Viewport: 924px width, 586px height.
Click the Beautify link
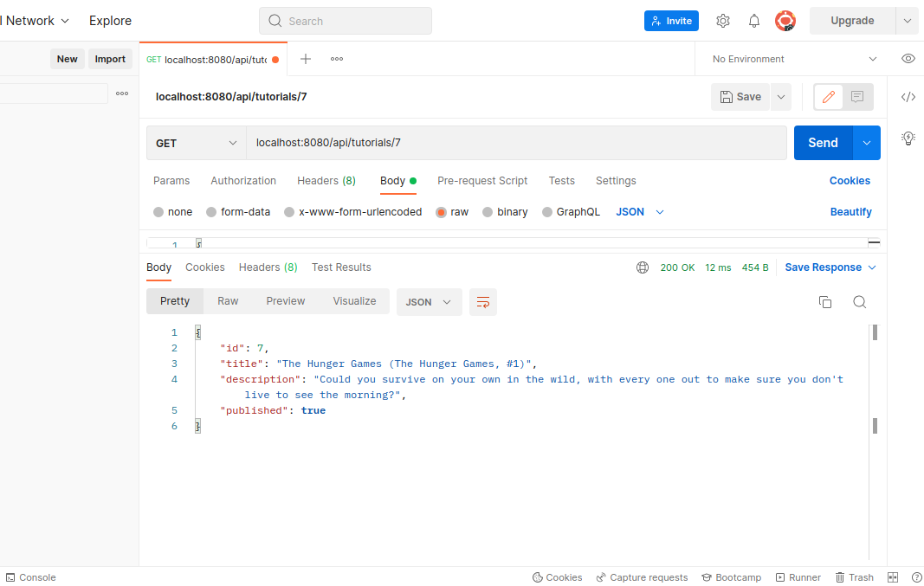850,212
